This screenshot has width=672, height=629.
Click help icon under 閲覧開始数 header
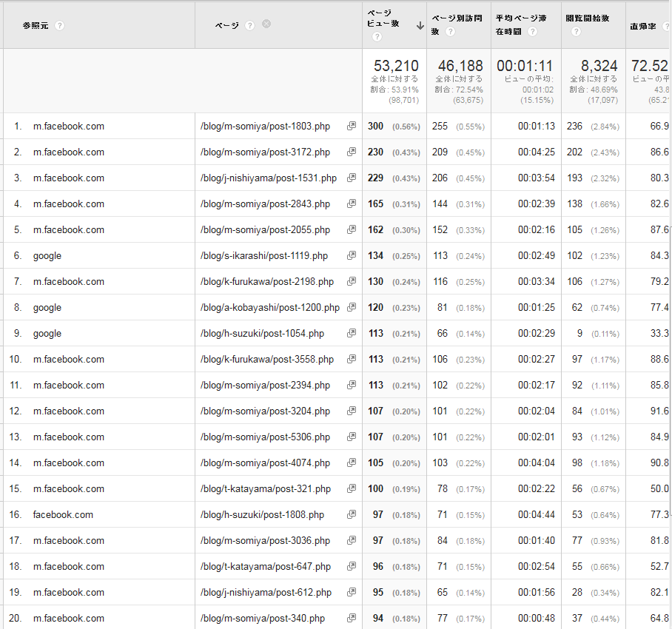click(x=577, y=31)
